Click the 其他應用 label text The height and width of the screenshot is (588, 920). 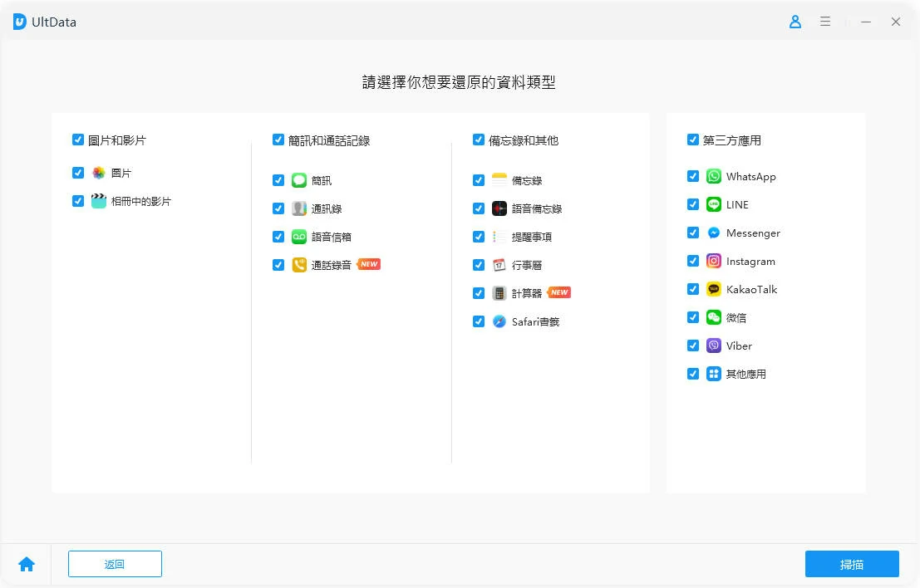[x=746, y=375]
